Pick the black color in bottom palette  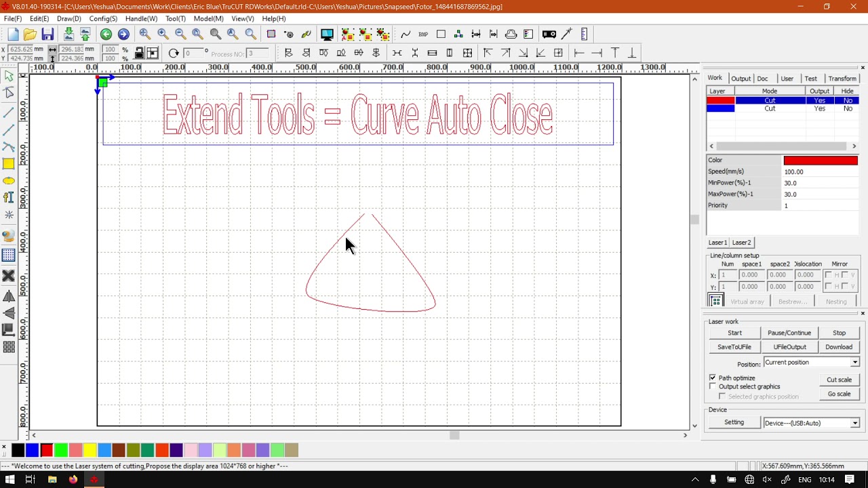(18, 450)
